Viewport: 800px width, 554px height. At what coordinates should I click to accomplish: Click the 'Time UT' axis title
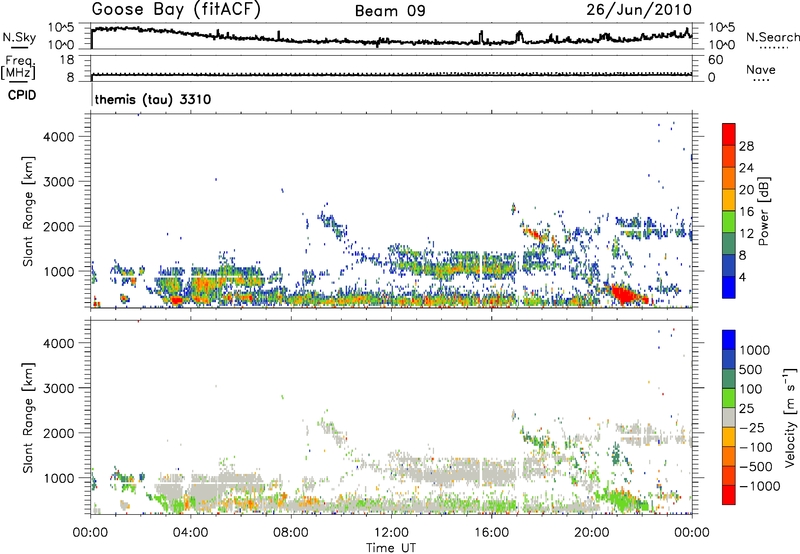[x=391, y=548]
